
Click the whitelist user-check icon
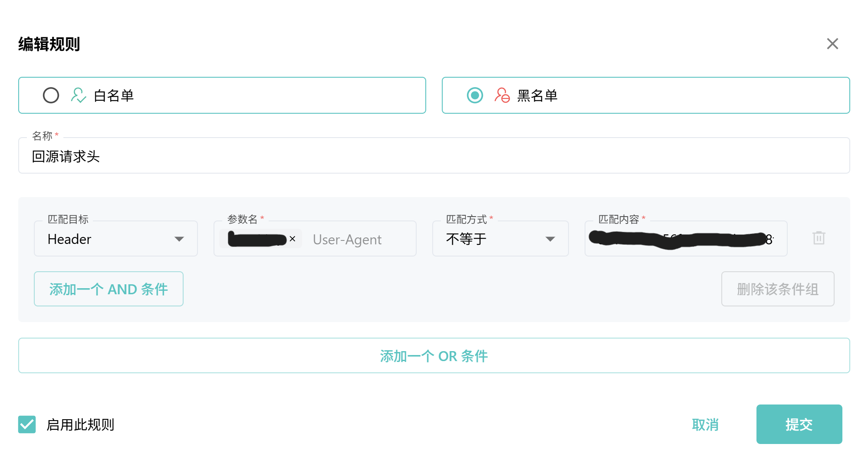(x=78, y=95)
